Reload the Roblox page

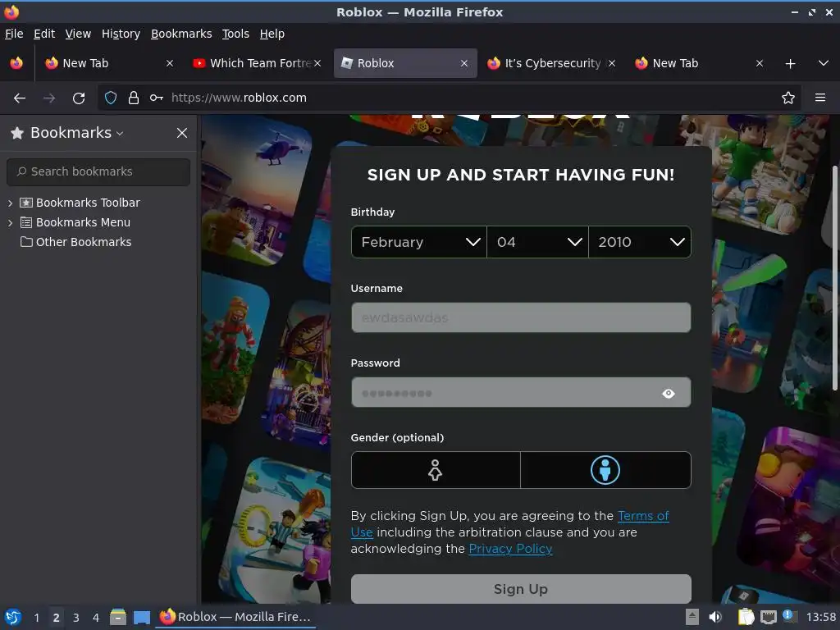pyautogui.click(x=79, y=98)
